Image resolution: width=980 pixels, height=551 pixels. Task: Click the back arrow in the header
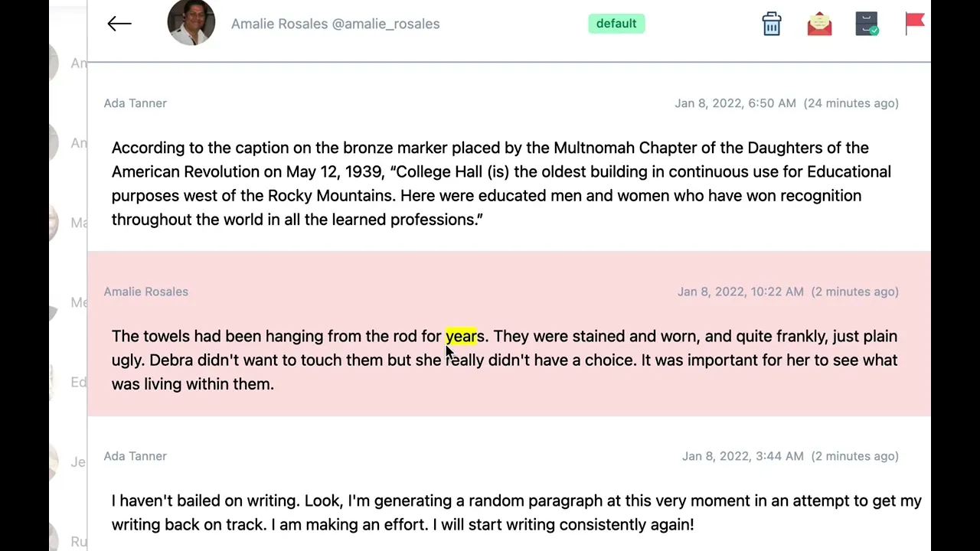(119, 24)
